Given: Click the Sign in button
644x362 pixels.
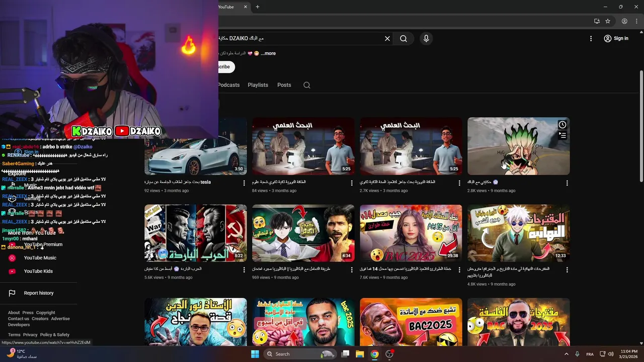Looking at the screenshot, I should [x=616, y=39].
